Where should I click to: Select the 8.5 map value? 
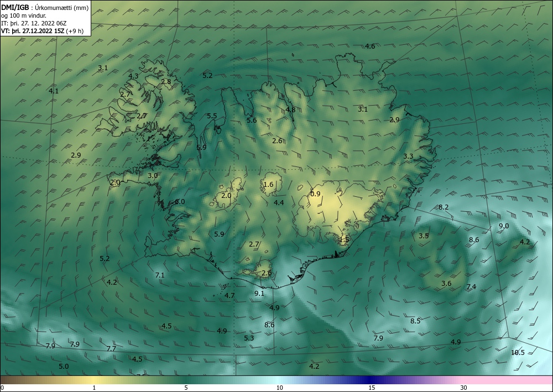[x=415, y=321]
